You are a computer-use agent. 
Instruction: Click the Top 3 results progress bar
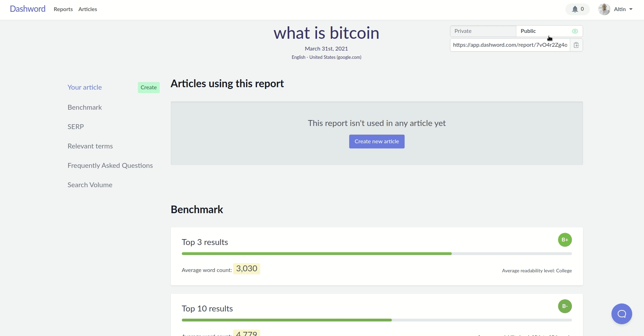pos(377,254)
